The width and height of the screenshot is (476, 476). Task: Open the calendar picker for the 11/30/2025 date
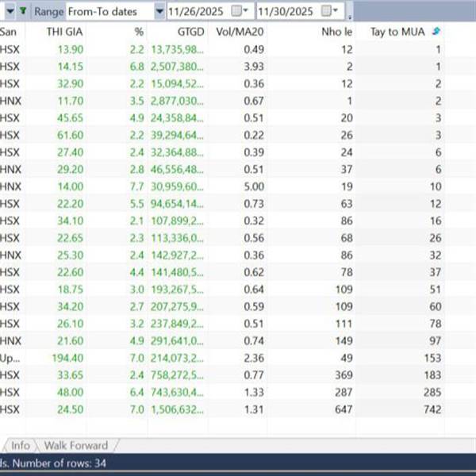point(332,12)
